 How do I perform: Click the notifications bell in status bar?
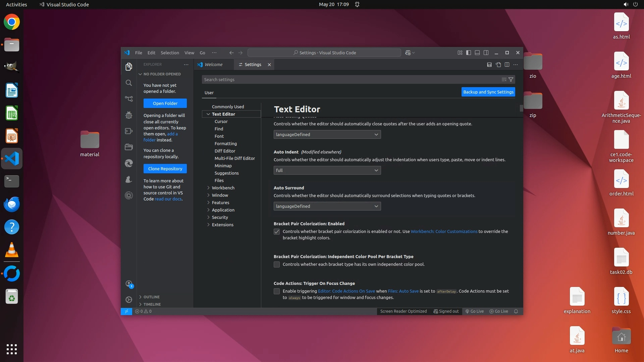point(516,311)
